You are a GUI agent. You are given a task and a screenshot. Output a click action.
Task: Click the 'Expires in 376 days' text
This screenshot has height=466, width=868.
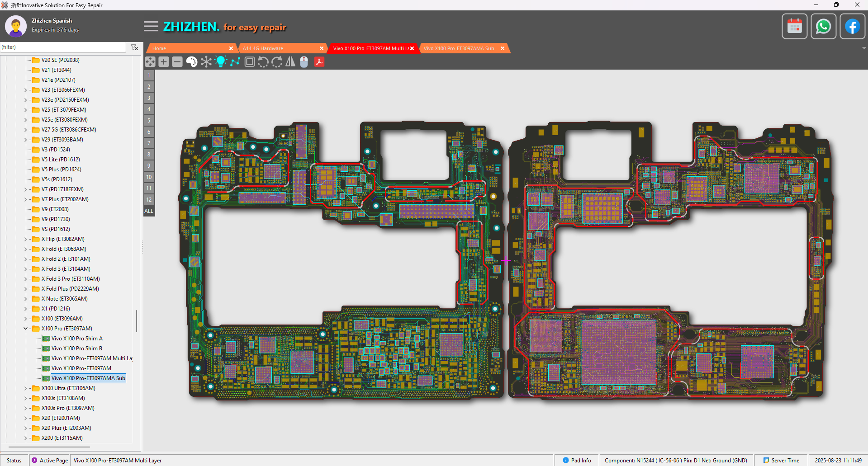pyautogui.click(x=55, y=30)
